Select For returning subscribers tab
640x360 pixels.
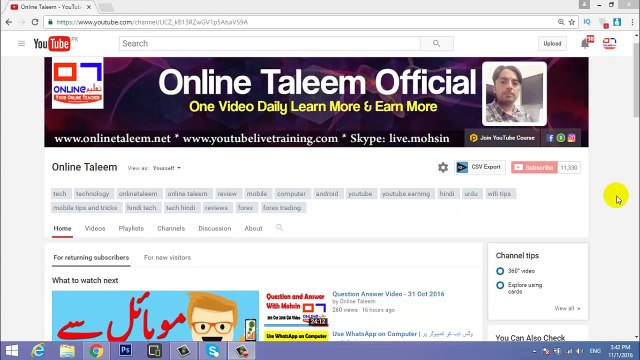91,258
